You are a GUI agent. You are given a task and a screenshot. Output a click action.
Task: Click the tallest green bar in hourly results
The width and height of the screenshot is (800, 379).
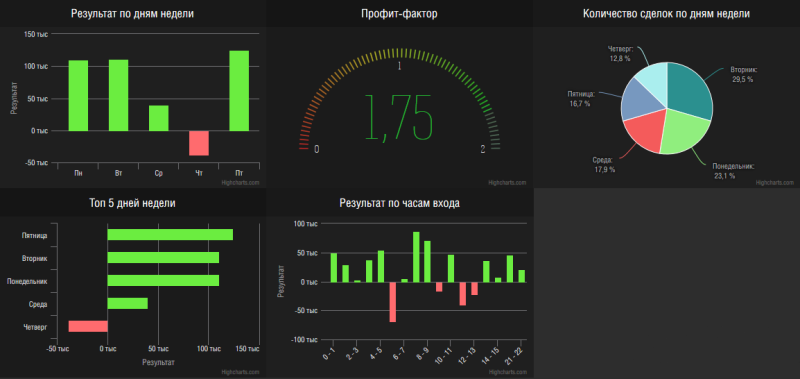click(x=416, y=257)
